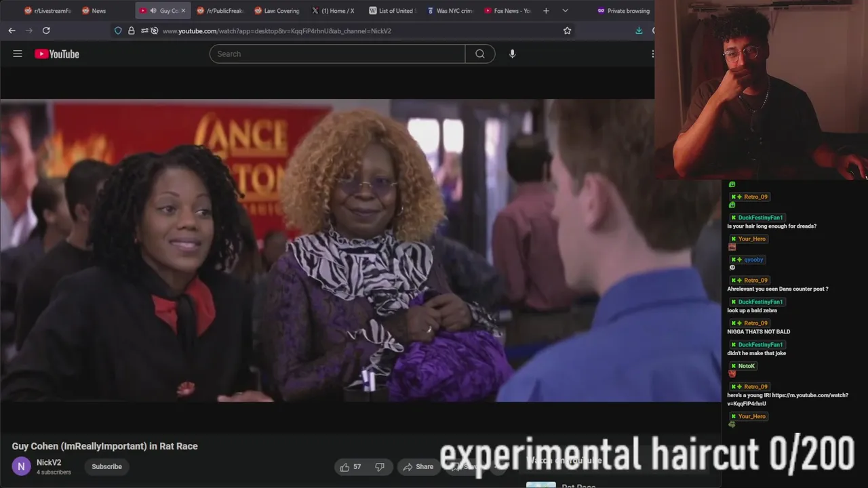Click the NotoK username in chat
Viewport: 868px width, 488px height.
point(747,366)
